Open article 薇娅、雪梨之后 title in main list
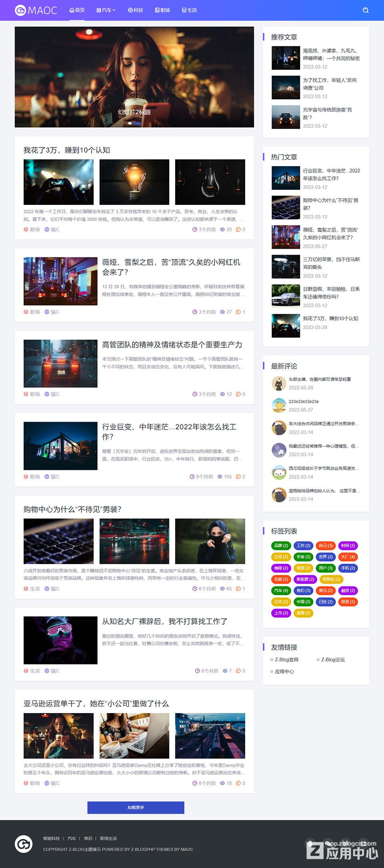This screenshot has height=868, width=384. pyautogui.click(x=171, y=267)
